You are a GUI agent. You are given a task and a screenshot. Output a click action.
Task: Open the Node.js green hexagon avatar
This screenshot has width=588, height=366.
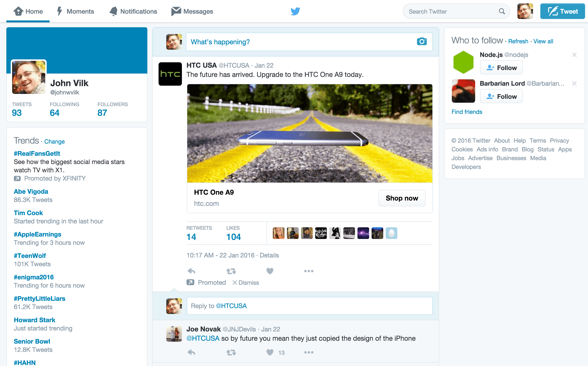pyautogui.click(x=463, y=62)
